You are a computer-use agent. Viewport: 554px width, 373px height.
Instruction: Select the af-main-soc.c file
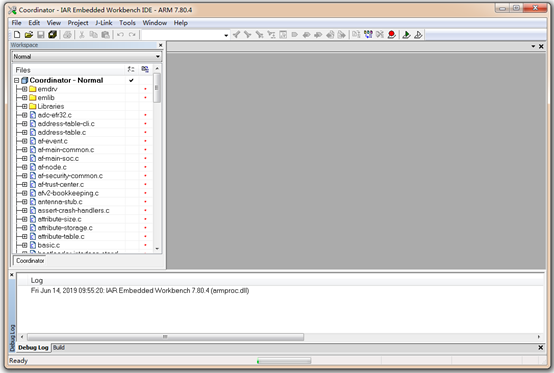[58, 159]
